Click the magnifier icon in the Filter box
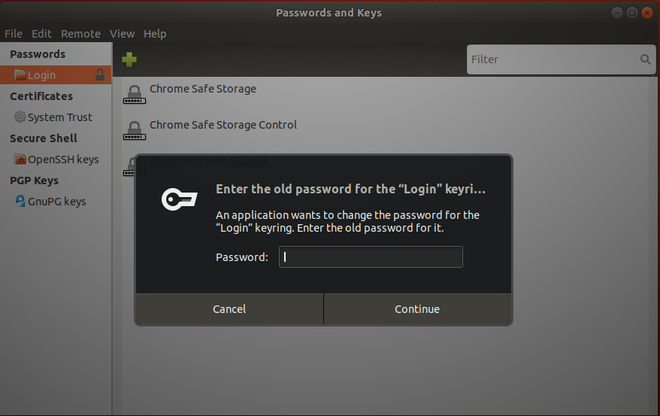660x416 pixels. tap(646, 60)
